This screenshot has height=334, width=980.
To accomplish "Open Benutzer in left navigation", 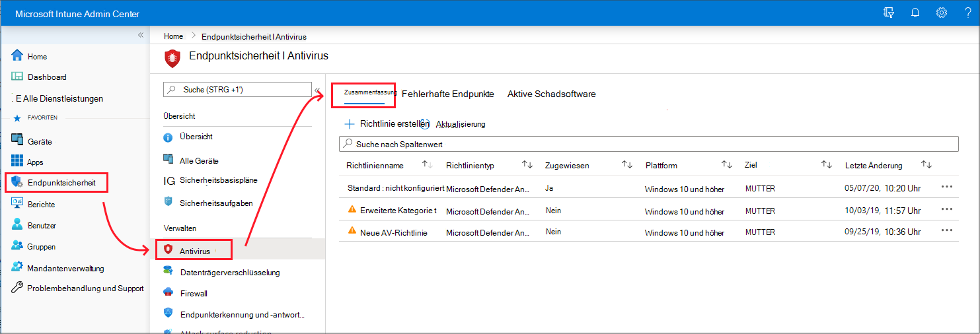I will pos(42,226).
